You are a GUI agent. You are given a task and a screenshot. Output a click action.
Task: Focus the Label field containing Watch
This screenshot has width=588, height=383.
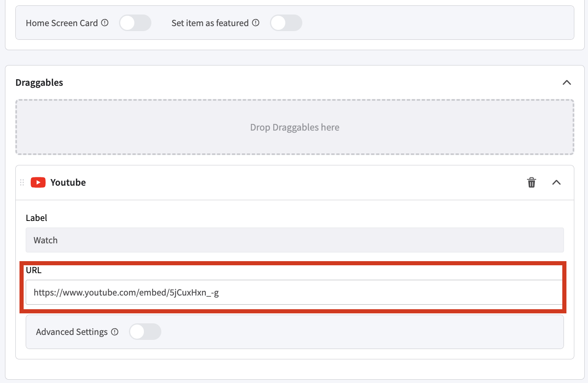[294, 240]
